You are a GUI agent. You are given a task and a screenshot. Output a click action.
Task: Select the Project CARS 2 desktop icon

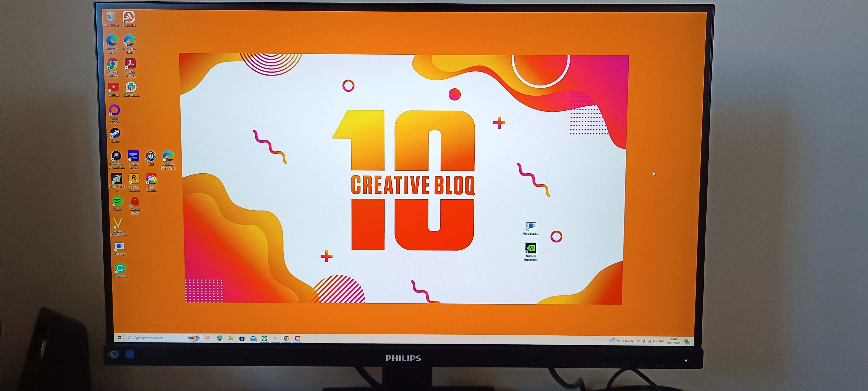point(117,183)
